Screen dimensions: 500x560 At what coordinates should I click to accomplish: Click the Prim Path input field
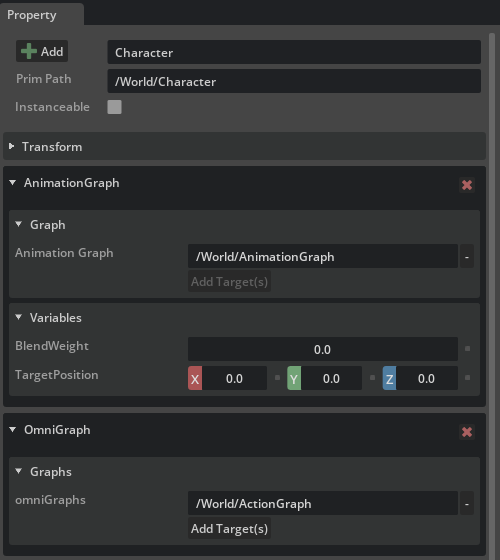[x=294, y=81]
